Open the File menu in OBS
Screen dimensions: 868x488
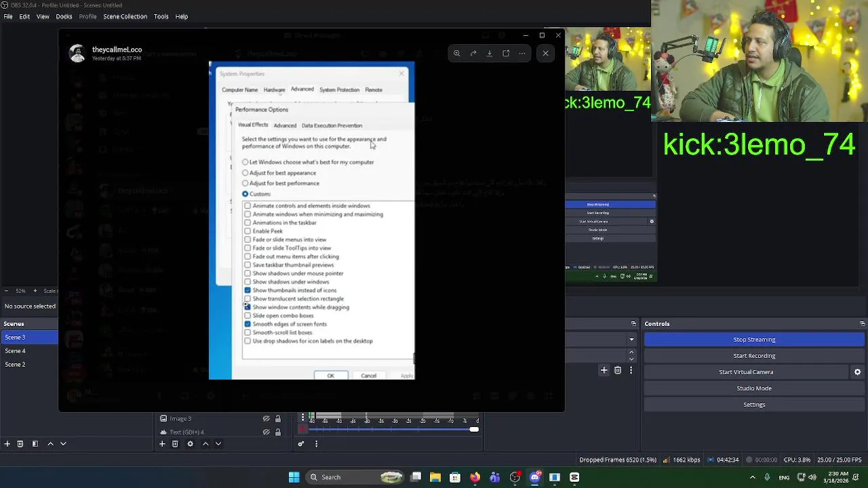[x=8, y=16]
